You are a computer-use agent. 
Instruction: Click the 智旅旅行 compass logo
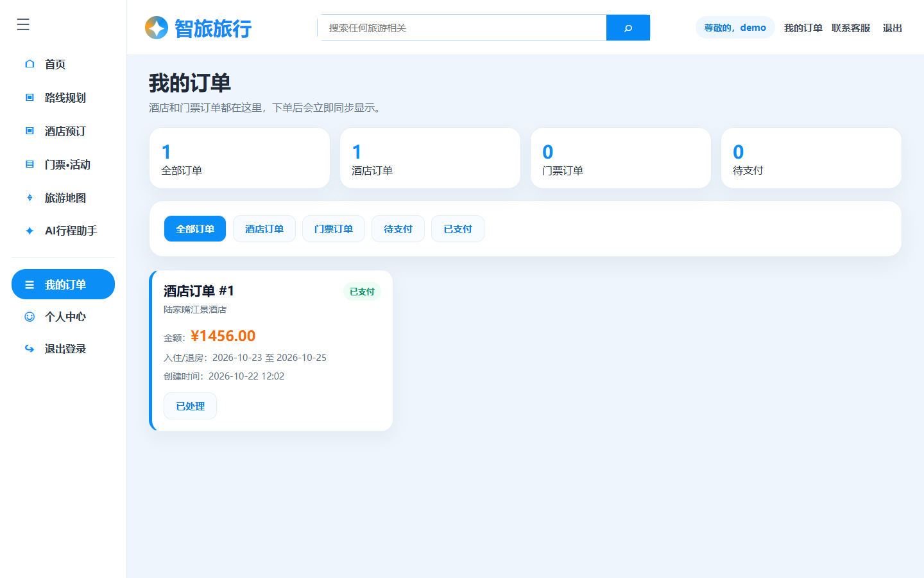click(x=157, y=28)
